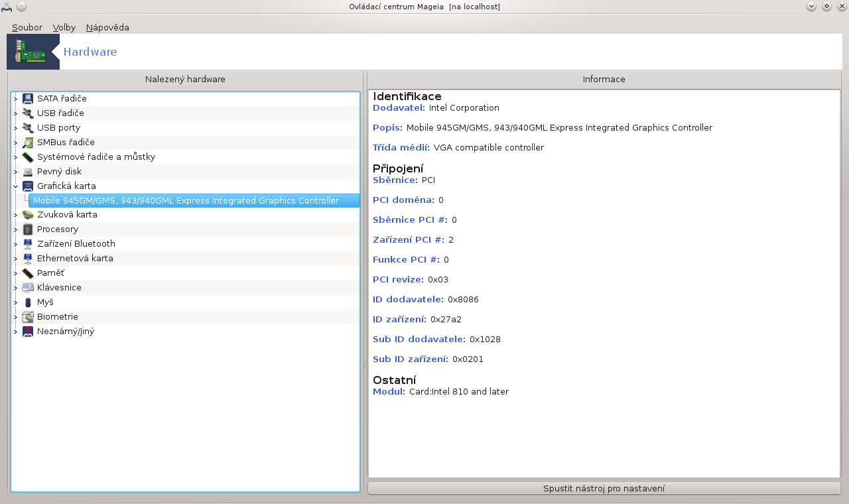Open the Soubor menu
The height and width of the screenshot is (504, 849).
[x=27, y=28]
